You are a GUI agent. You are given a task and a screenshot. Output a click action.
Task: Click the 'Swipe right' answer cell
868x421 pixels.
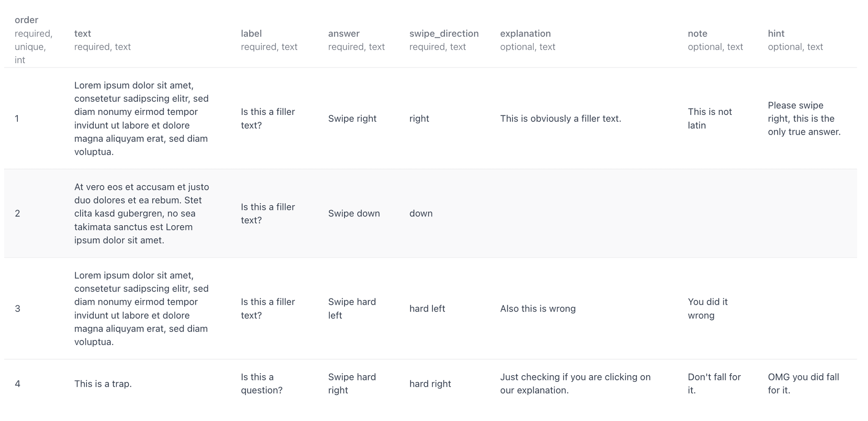[x=352, y=119]
